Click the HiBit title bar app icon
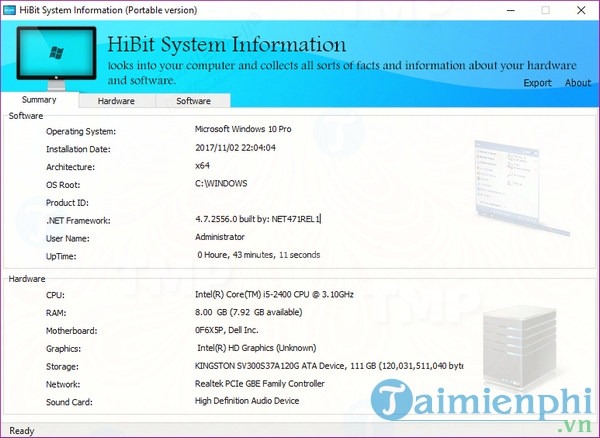Screen dimensions: 600x438 9,10
